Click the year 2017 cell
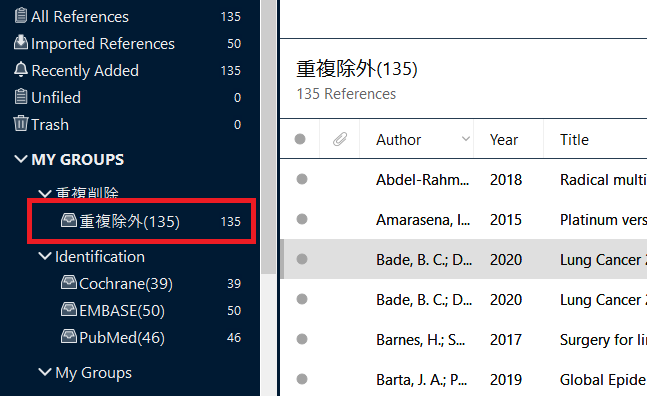The width and height of the screenshot is (647, 396). pos(506,340)
